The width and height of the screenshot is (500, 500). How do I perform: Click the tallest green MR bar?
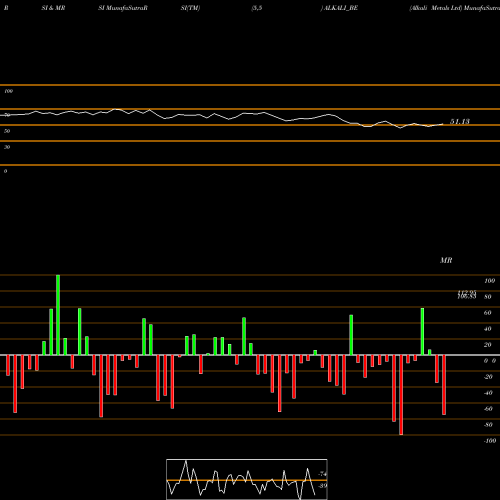58,315
